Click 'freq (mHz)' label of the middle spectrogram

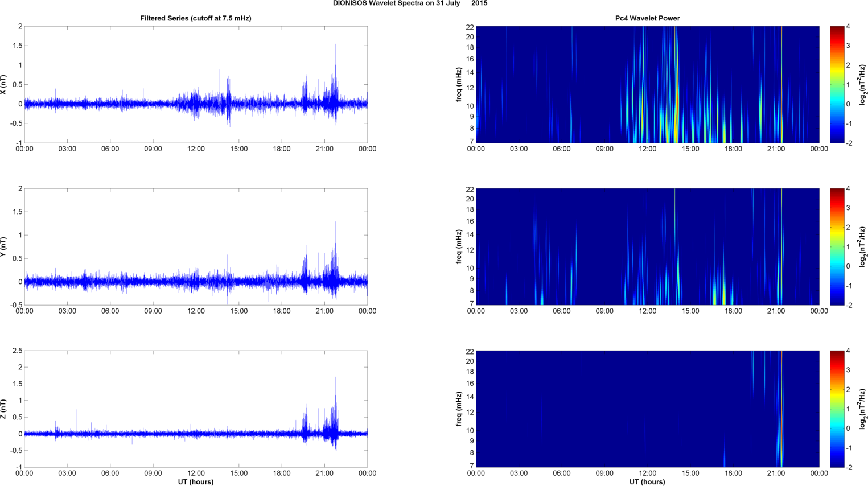tap(459, 246)
